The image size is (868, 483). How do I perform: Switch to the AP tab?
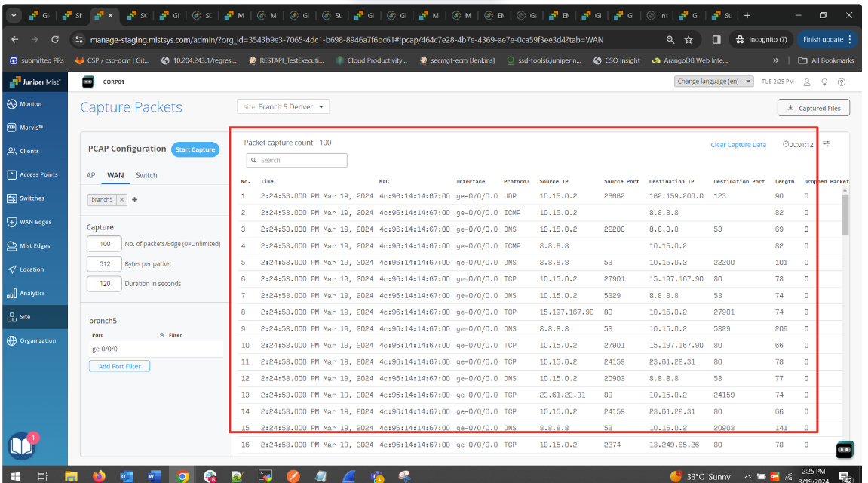pos(90,175)
